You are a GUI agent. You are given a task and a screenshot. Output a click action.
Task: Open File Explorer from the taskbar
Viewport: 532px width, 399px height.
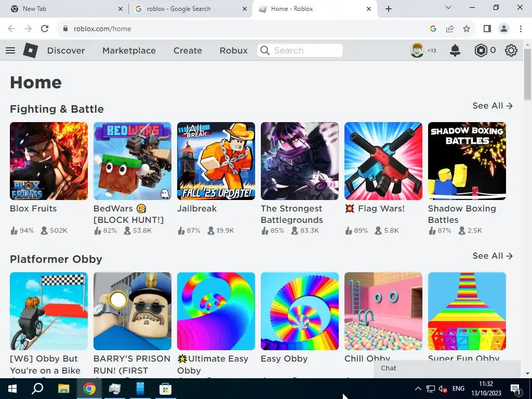[x=63, y=389]
